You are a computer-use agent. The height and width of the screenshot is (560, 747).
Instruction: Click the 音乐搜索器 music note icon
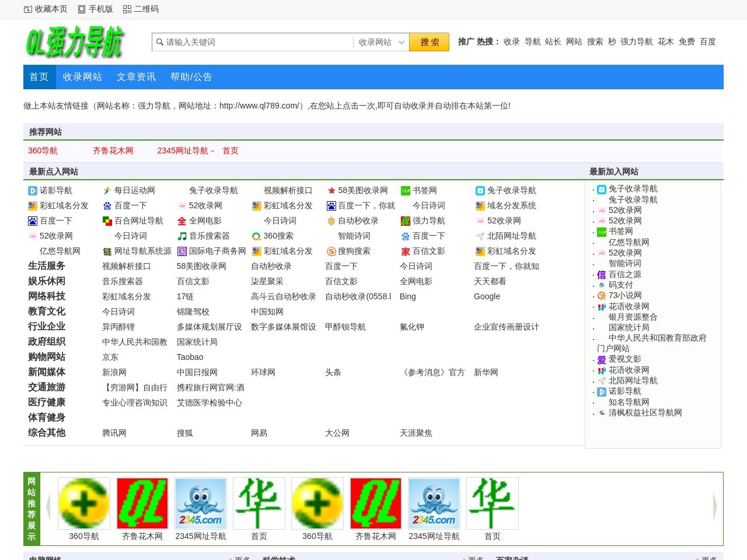click(x=181, y=236)
